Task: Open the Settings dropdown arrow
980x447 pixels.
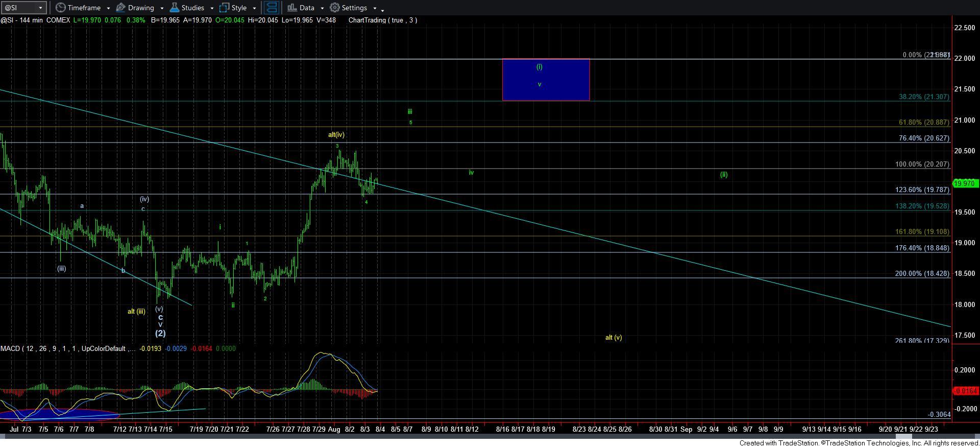Action: tap(375, 8)
